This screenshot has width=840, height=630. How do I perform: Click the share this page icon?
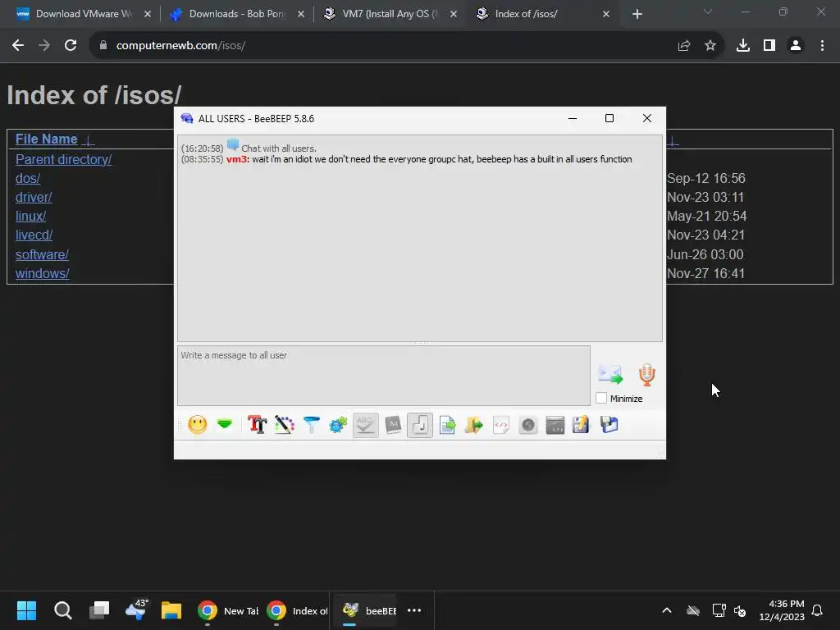click(683, 46)
